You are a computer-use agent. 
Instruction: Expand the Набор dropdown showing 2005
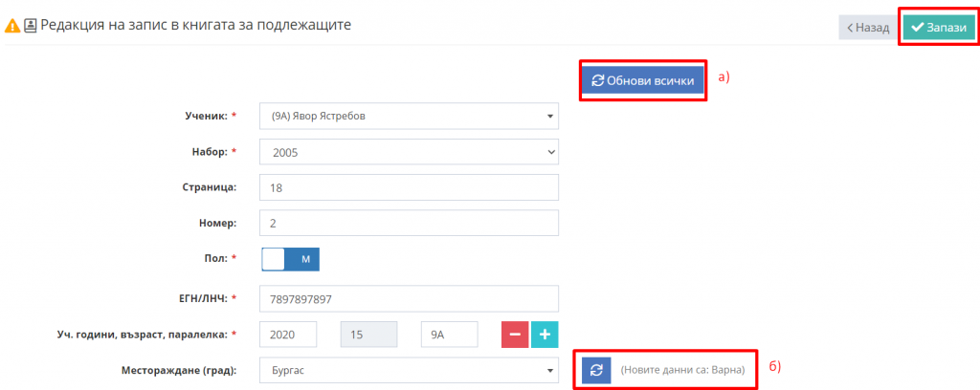(409, 152)
